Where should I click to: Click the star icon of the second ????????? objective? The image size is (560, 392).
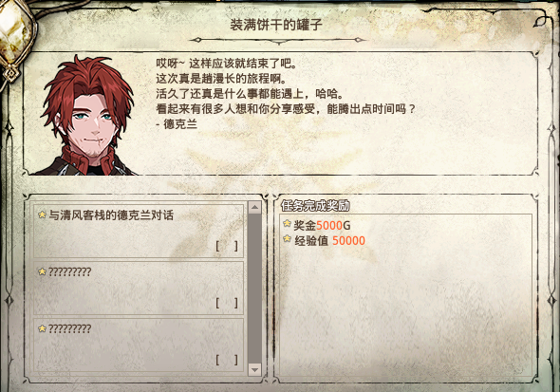click(x=42, y=271)
